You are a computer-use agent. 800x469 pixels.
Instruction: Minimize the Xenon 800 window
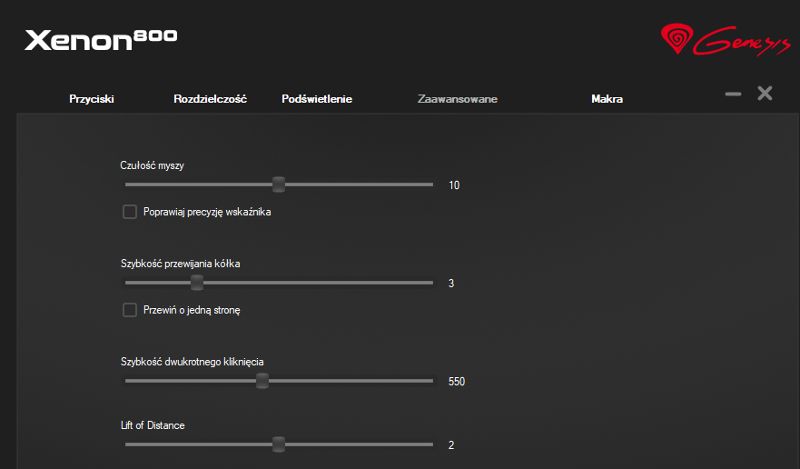[733, 94]
